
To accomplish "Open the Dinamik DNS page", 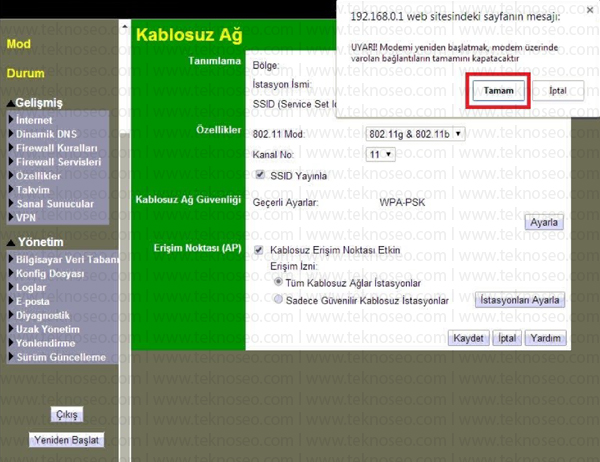I will click(x=46, y=134).
